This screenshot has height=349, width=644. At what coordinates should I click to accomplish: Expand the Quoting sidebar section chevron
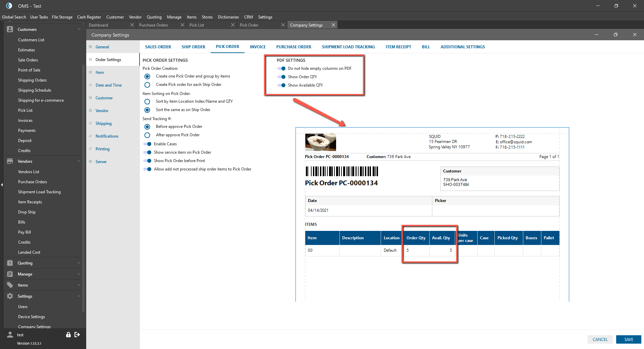click(79, 263)
